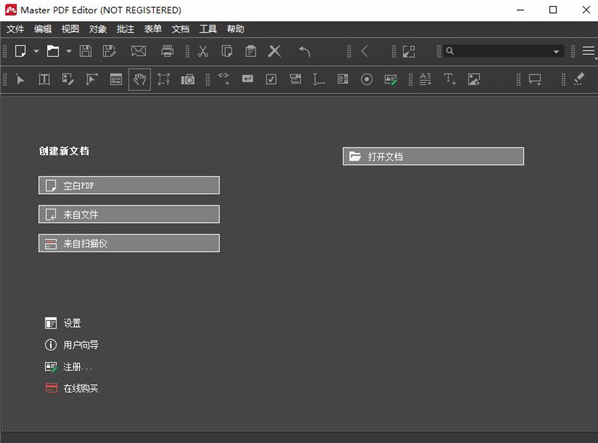Click the Delete X icon in toolbar

point(274,51)
